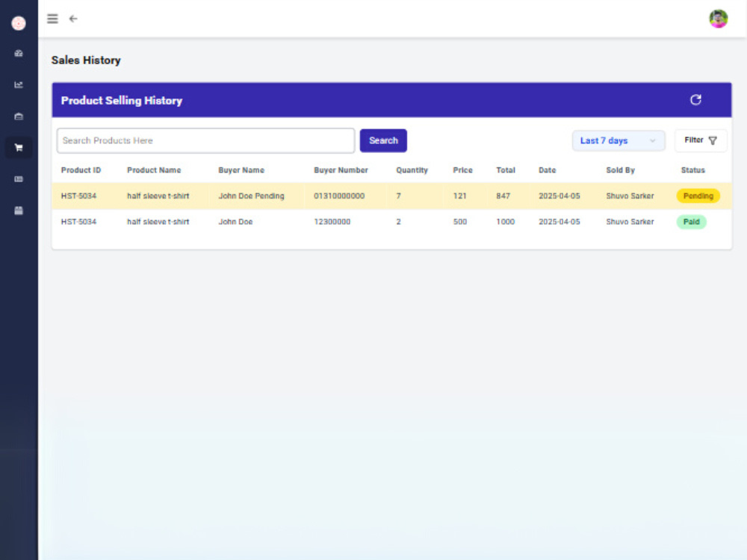This screenshot has height=560, width=747.
Task: Toggle the hamburger menu icon
Action: 52,19
